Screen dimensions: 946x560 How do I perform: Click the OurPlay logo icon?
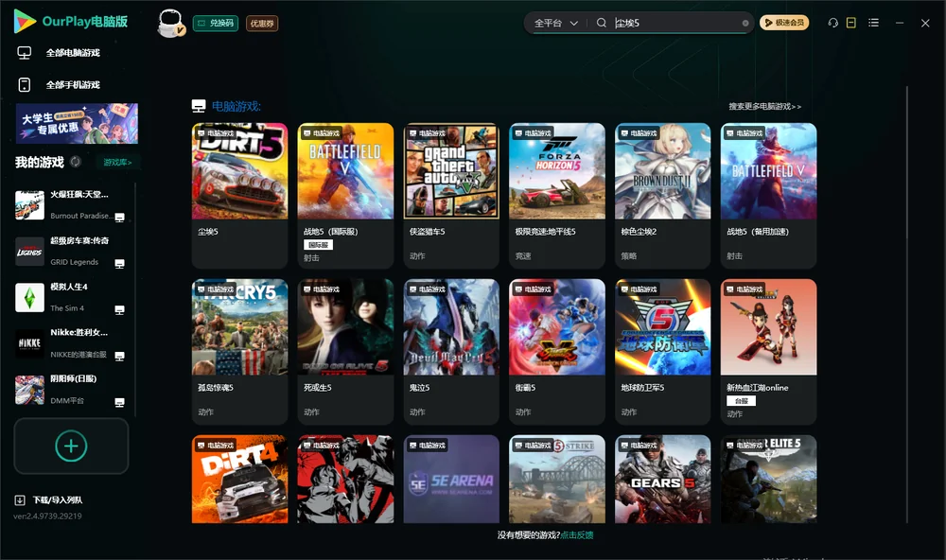[25, 21]
